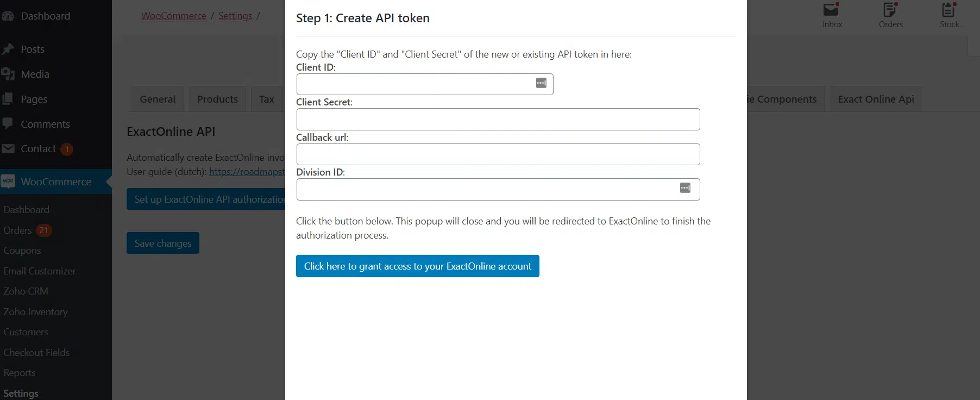Click the Dashboard icon at sidebar top
The height and width of the screenshot is (400, 980).
[x=8, y=16]
